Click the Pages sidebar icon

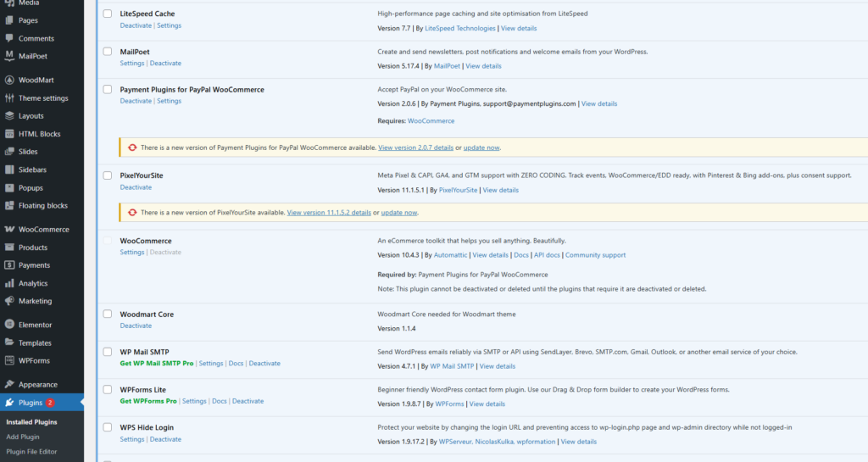pos(9,20)
